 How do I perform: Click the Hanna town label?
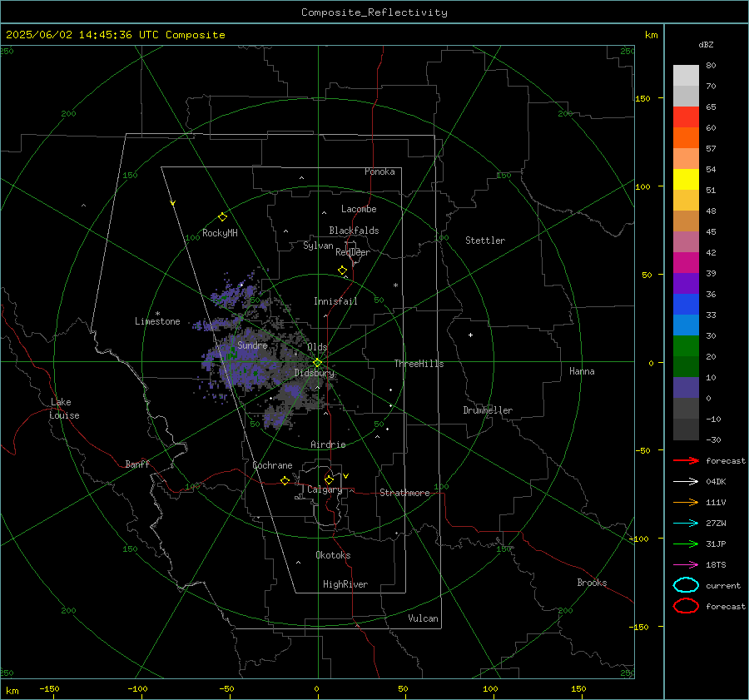click(x=582, y=371)
